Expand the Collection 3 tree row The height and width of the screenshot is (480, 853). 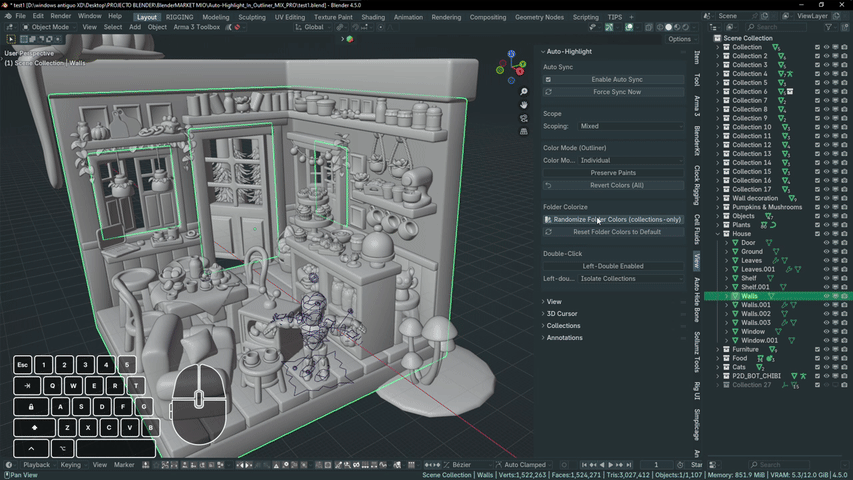tap(718, 65)
